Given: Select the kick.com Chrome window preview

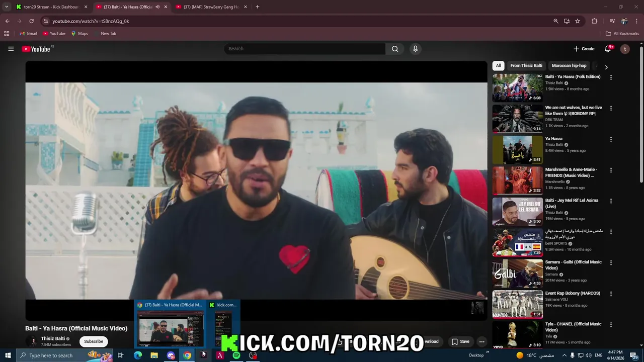Looking at the screenshot, I should [223, 325].
